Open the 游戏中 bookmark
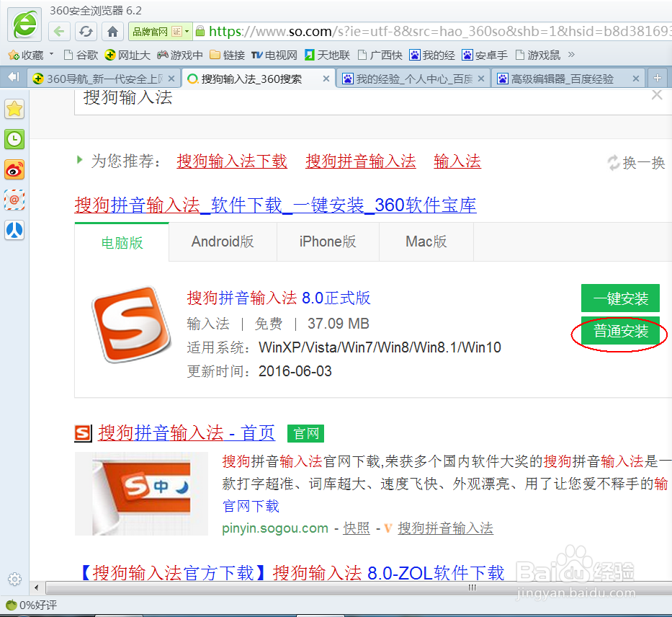Screen dimensions: 672x617 (x=180, y=55)
